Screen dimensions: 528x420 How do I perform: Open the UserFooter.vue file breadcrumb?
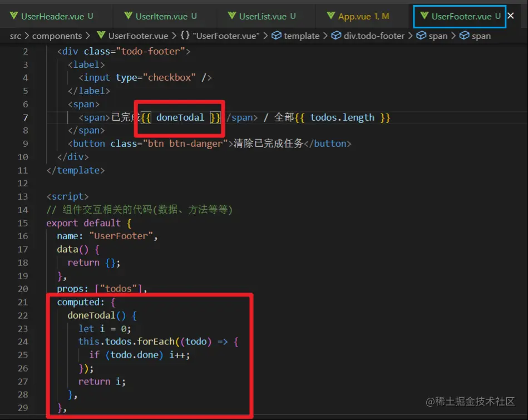tap(138, 36)
